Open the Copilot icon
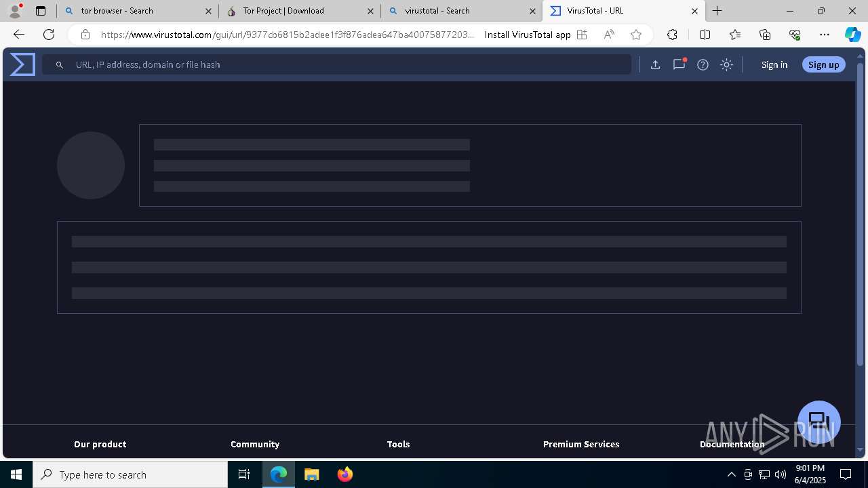868x488 pixels. pos(852,35)
